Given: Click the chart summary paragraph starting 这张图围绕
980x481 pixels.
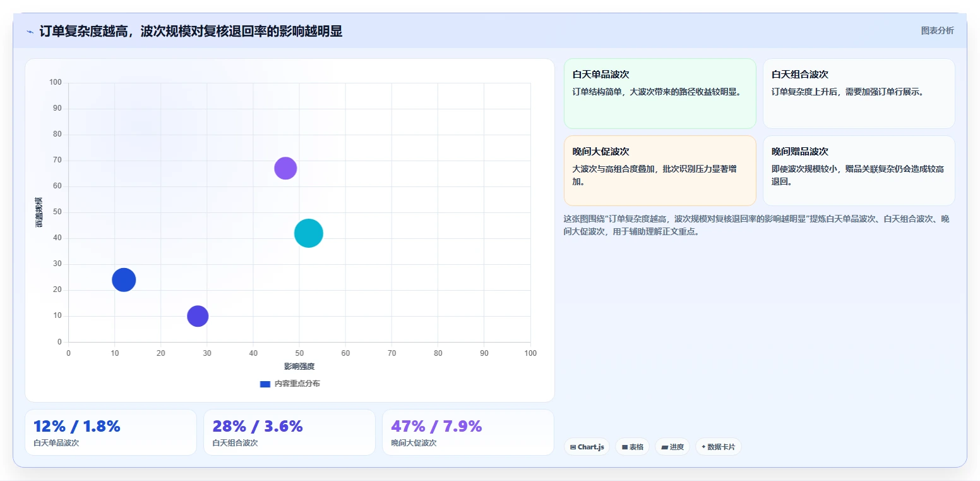Looking at the screenshot, I should coord(756,225).
